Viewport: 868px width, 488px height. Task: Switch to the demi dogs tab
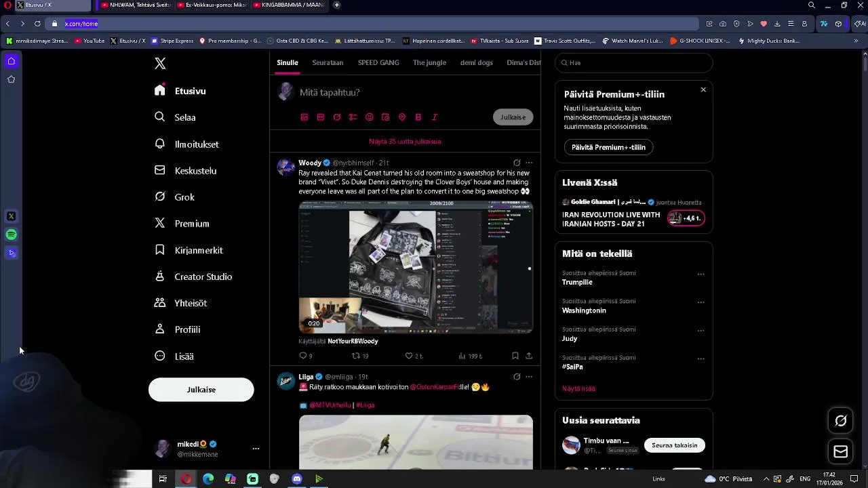(477, 62)
